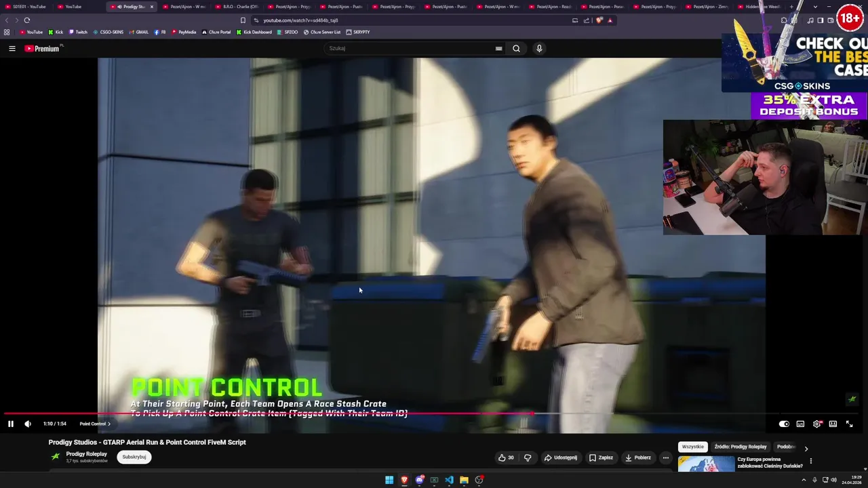Switch to theater mode view
This screenshot has width=868, height=488.
pyautogui.click(x=833, y=424)
